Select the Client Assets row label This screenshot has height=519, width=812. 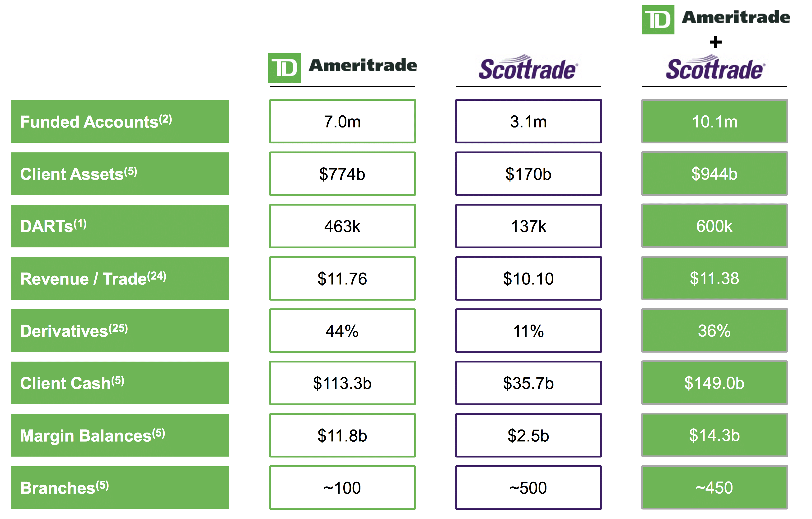click(x=120, y=174)
